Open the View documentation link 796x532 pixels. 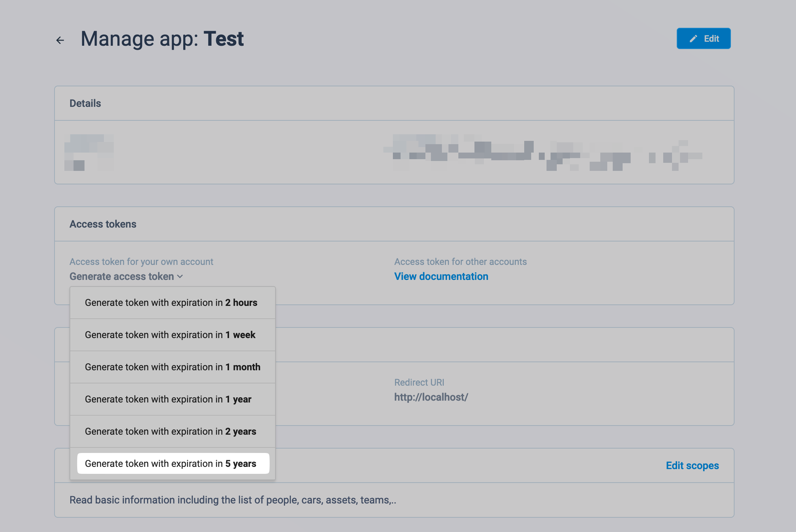coord(441,277)
